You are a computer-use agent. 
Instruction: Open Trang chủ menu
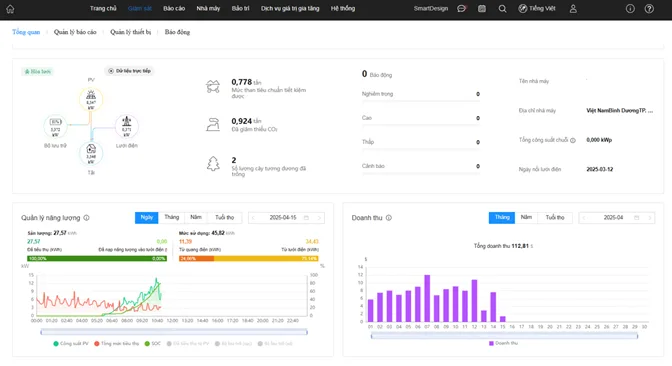pos(103,9)
